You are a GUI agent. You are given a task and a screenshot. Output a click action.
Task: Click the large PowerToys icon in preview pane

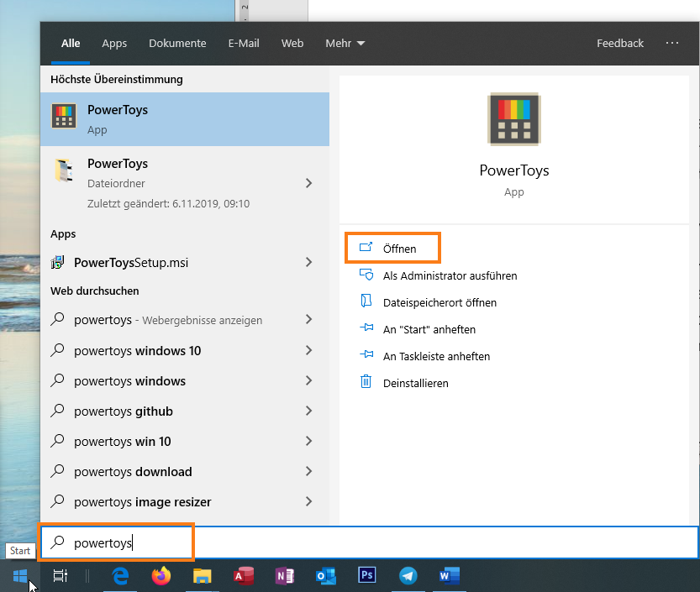click(x=513, y=119)
